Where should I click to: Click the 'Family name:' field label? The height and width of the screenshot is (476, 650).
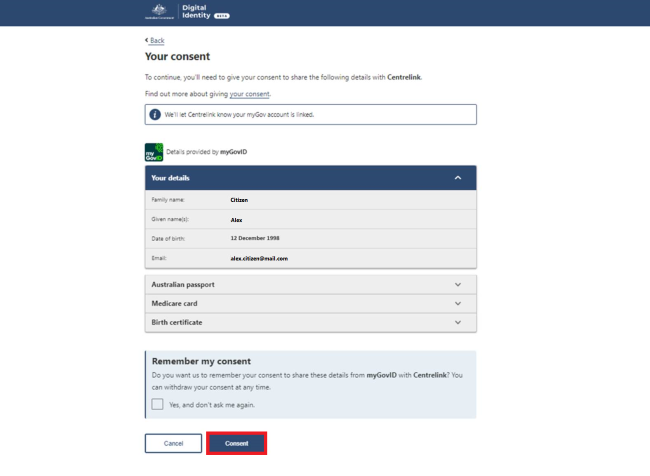point(168,200)
